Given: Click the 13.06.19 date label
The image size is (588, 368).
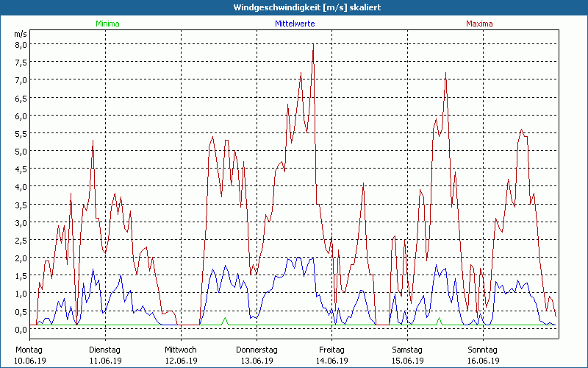Looking at the screenshot, I should click(x=257, y=361).
